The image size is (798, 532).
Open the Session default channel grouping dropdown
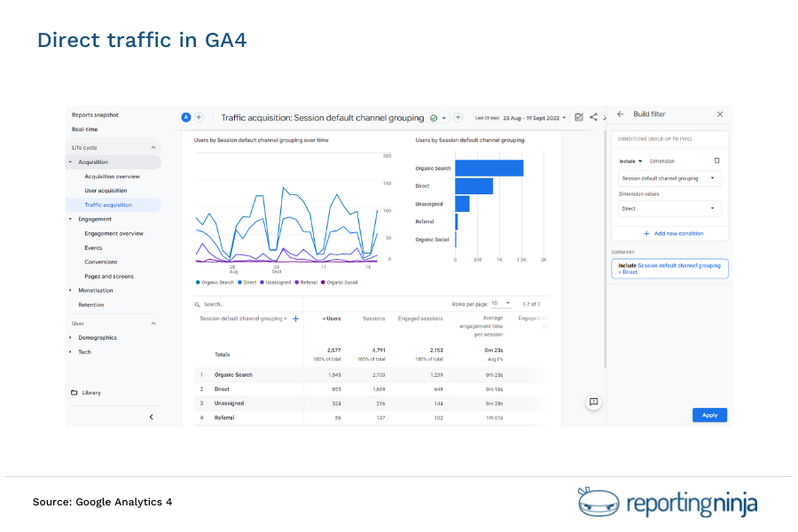tap(669, 178)
